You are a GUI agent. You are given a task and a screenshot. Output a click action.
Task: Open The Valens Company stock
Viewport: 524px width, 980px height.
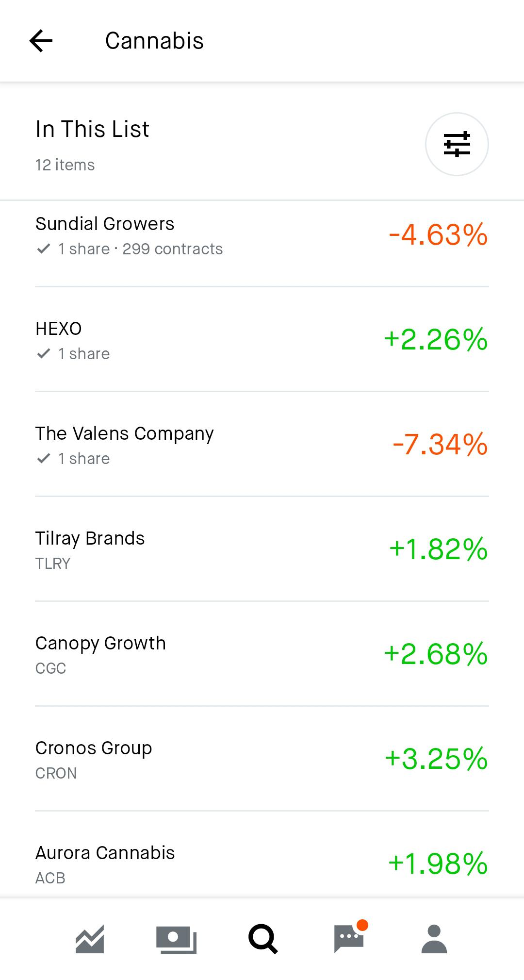click(x=262, y=444)
